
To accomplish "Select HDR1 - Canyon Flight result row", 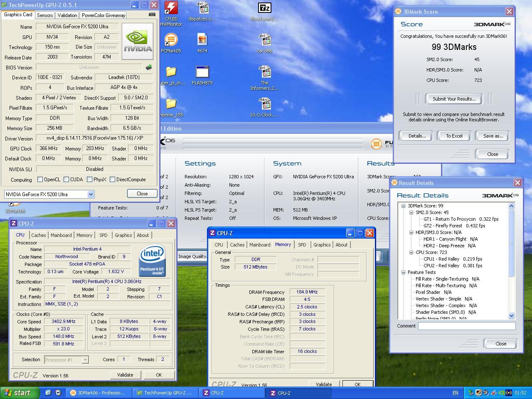I will coord(450,239).
